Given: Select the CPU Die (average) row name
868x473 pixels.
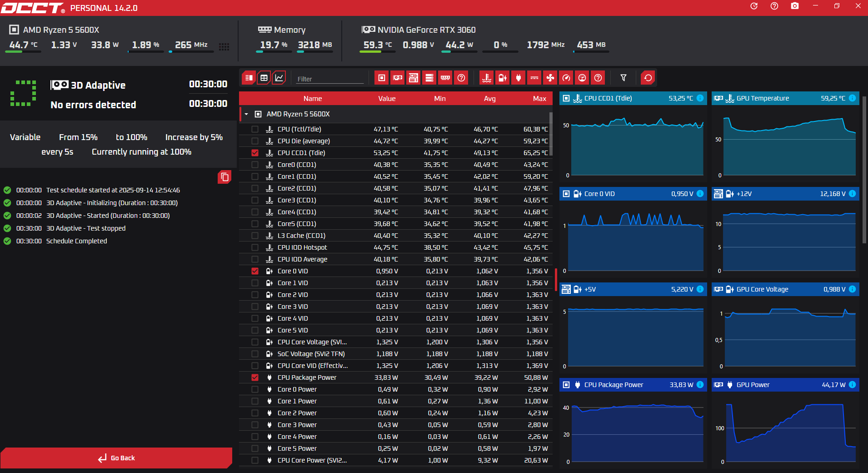Looking at the screenshot, I should (304, 141).
